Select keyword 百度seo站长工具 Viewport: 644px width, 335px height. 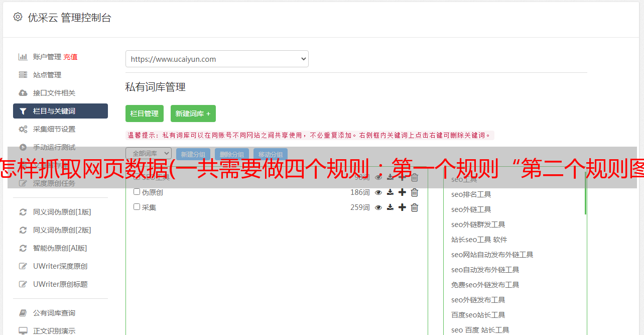pos(478,315)
